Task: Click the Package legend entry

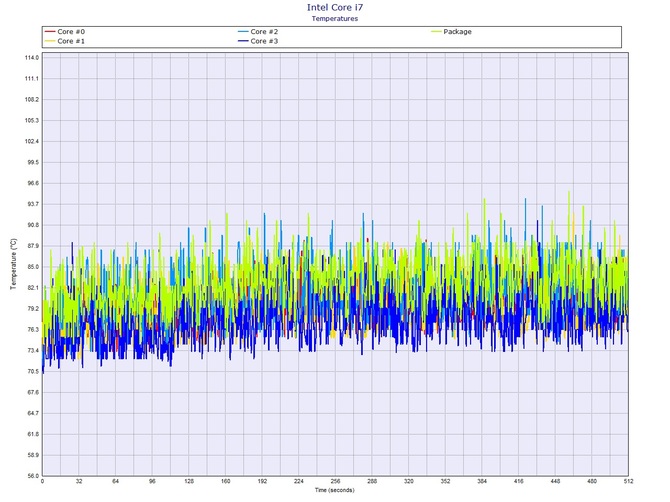Action: (452, 32)
